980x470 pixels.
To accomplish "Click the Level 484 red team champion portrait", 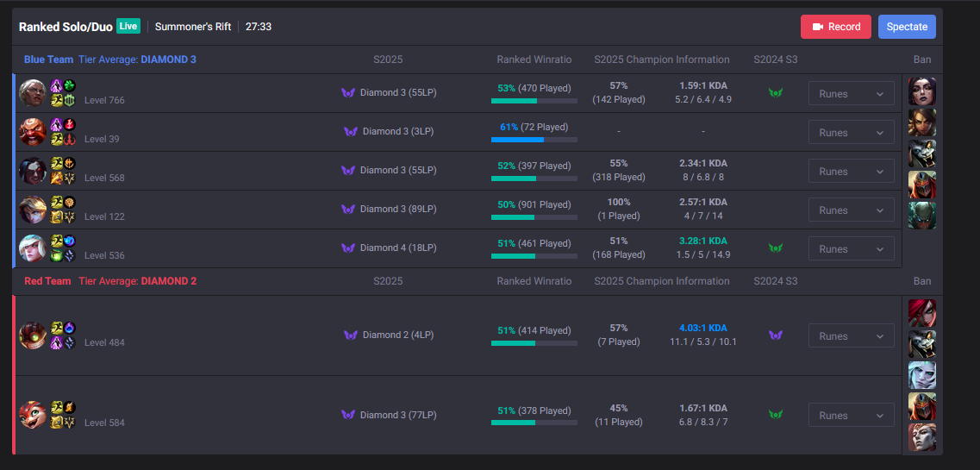I will pos(33,335).
